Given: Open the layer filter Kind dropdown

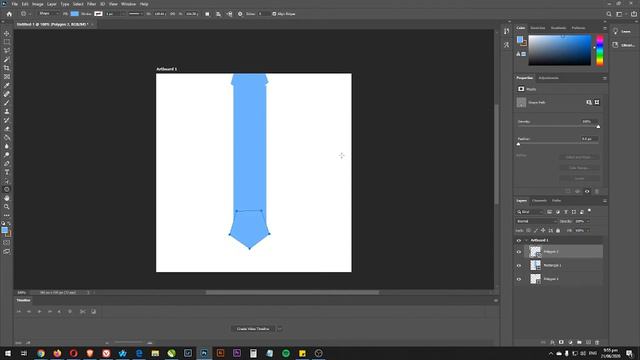Looking at the screenshot, I should click(x=529, y=212).
